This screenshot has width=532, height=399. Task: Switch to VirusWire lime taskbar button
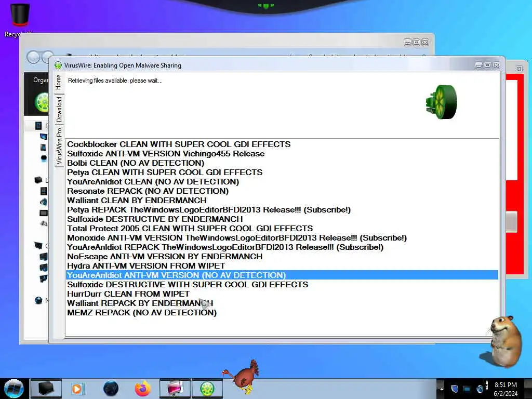pos(207,389)
